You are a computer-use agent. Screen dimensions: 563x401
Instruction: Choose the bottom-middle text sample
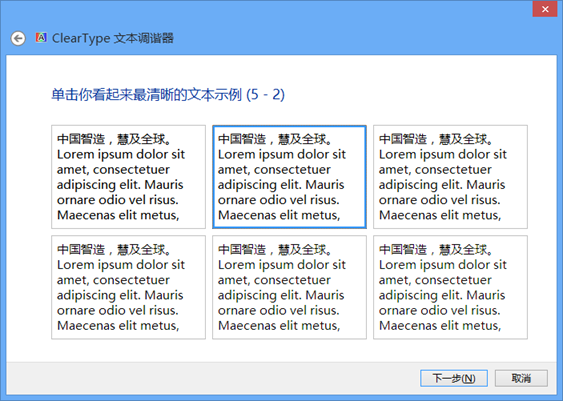(289, 287)
